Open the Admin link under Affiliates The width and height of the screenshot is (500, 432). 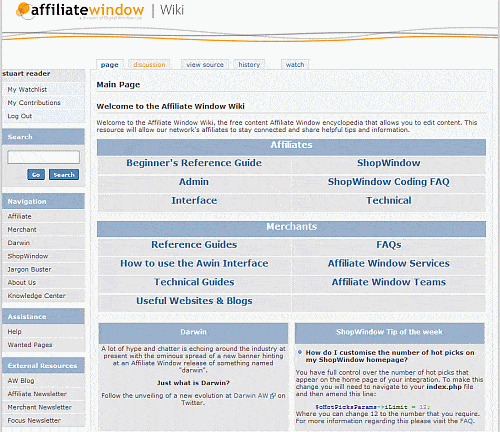[194, 182]
